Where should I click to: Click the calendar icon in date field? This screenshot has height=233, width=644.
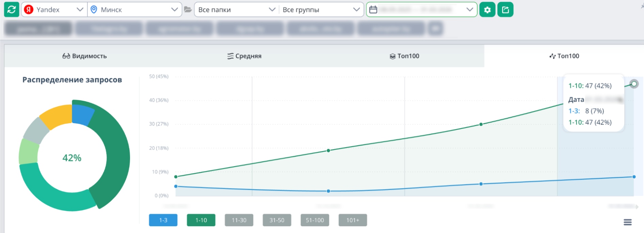click(x=373, y=10)
